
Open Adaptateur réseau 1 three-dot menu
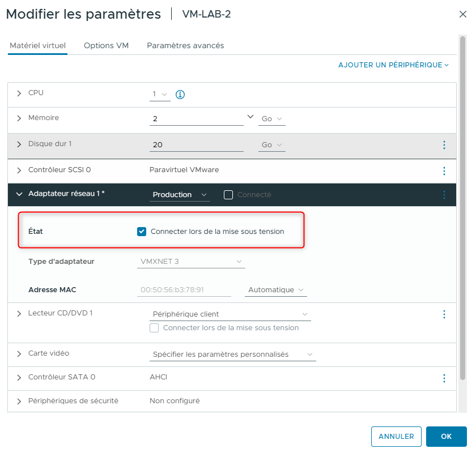pos(444,195)
